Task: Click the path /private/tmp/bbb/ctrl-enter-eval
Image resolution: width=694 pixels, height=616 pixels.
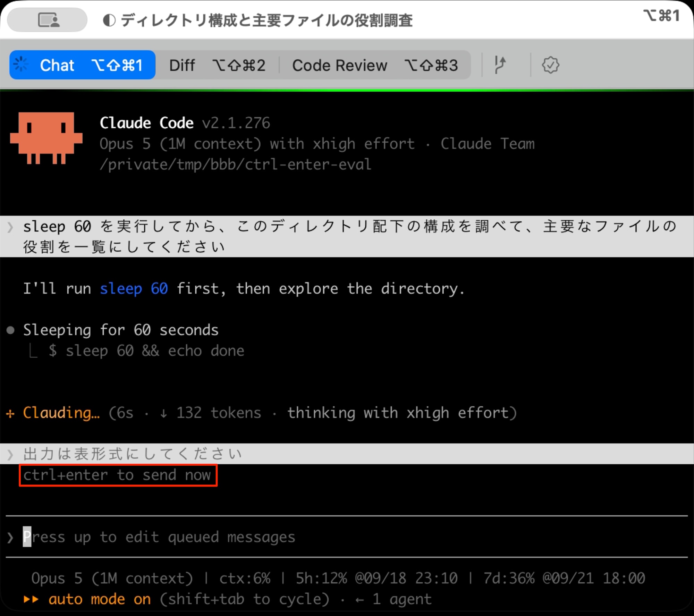Action: tap(236, 164)
